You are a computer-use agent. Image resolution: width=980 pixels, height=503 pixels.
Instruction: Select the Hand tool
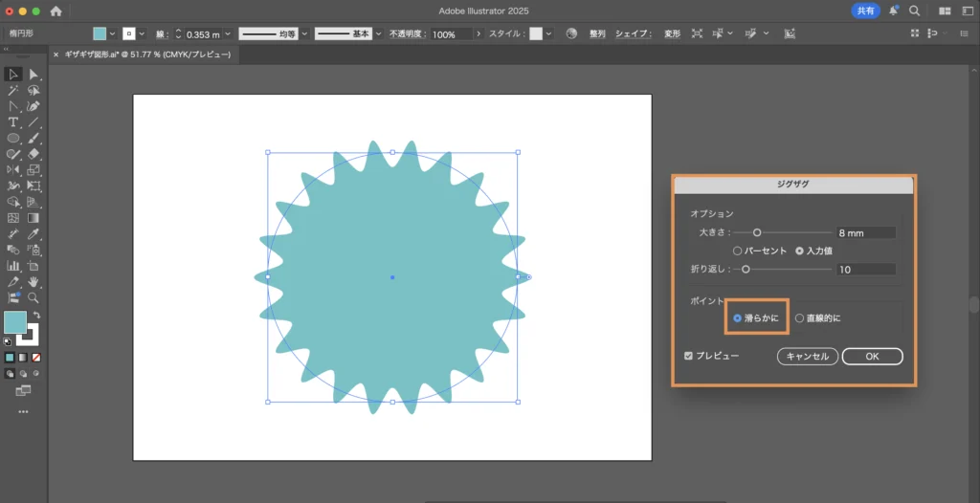click(33, 282)
